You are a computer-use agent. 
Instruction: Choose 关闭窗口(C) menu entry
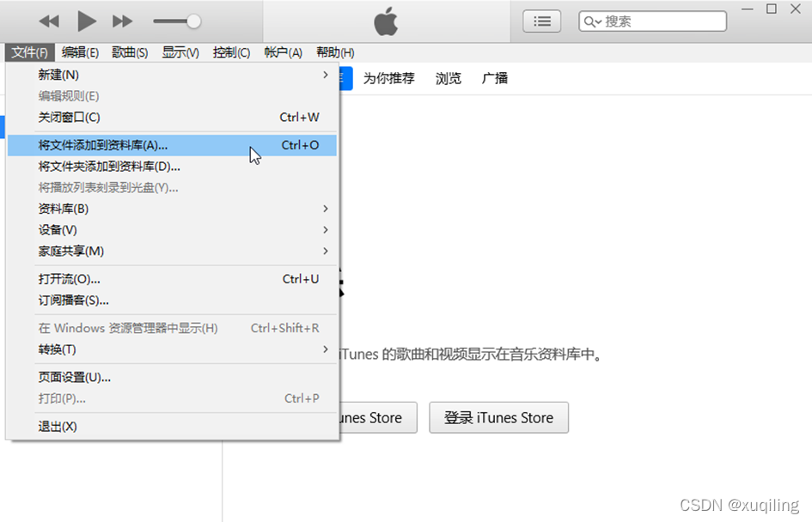pos(172,118)
